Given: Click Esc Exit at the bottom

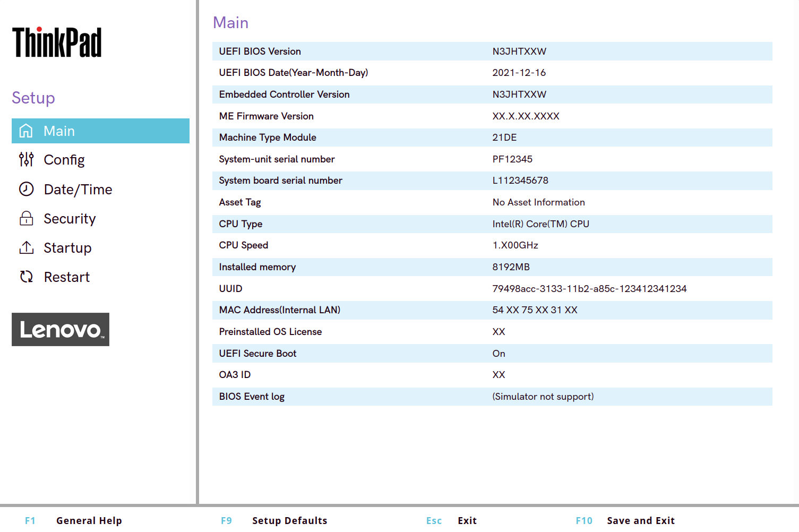Looking at the screenshot, I should pyautogui.click(x=451, y=521).
